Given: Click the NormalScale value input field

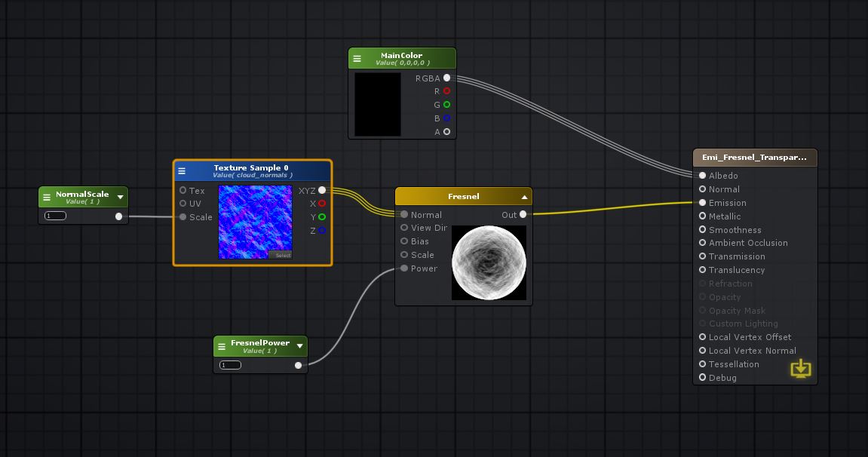Looking at the screenshot, I should tap(55, 216).
